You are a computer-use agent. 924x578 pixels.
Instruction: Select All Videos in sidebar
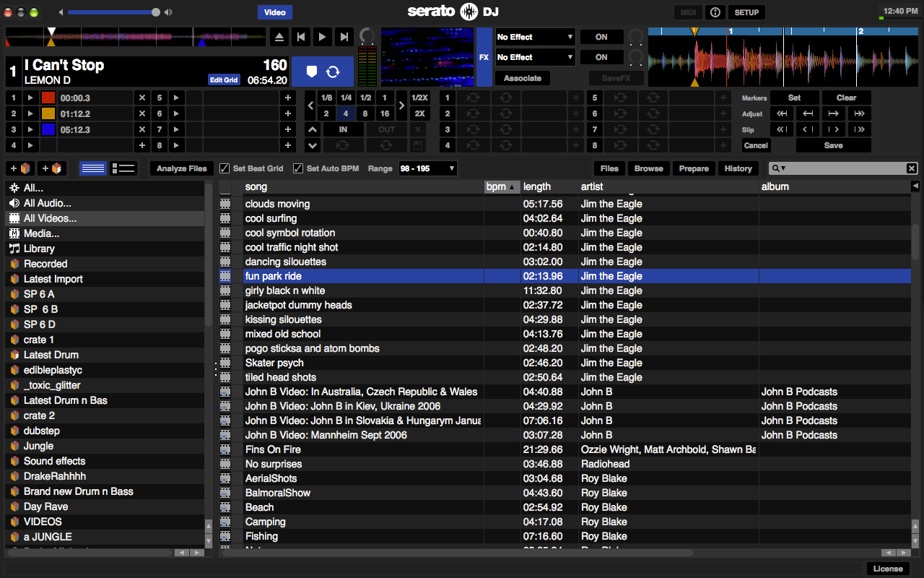[x=105, y=218]
